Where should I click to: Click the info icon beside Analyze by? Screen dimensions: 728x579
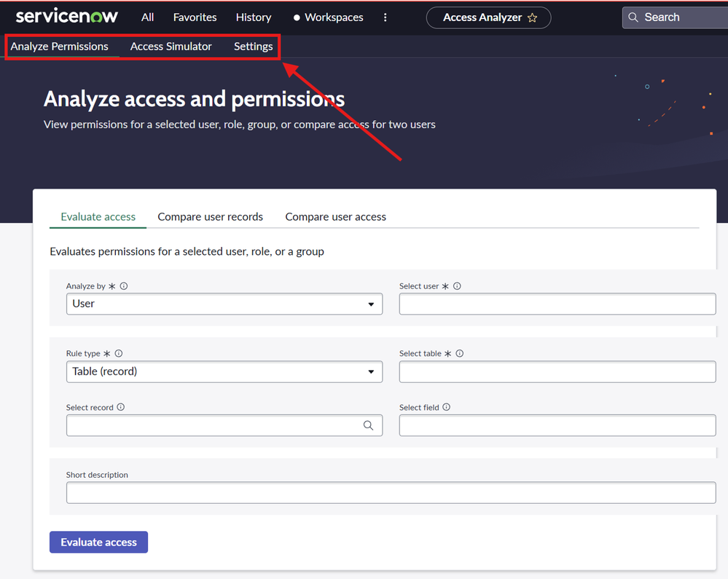coord(124,286)
